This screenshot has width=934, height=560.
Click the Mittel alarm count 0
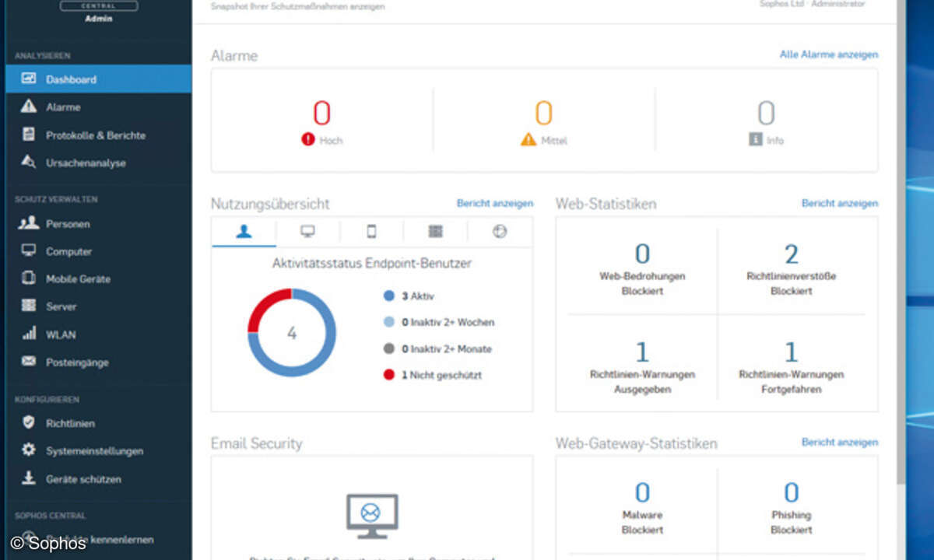(543, 114)
